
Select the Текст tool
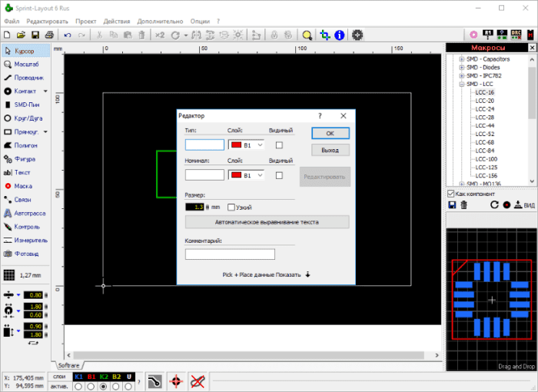[25, 173]
